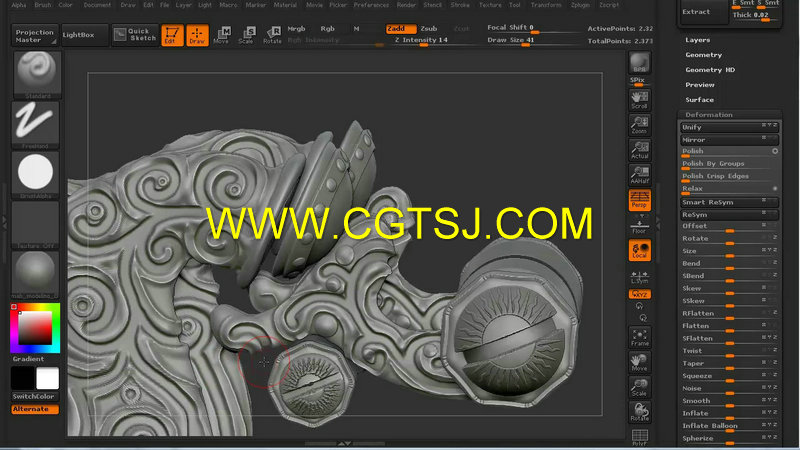Viewport: 800px width, 450px height.
Task: Expand the Surface subpalette
Action: (699, 100)
